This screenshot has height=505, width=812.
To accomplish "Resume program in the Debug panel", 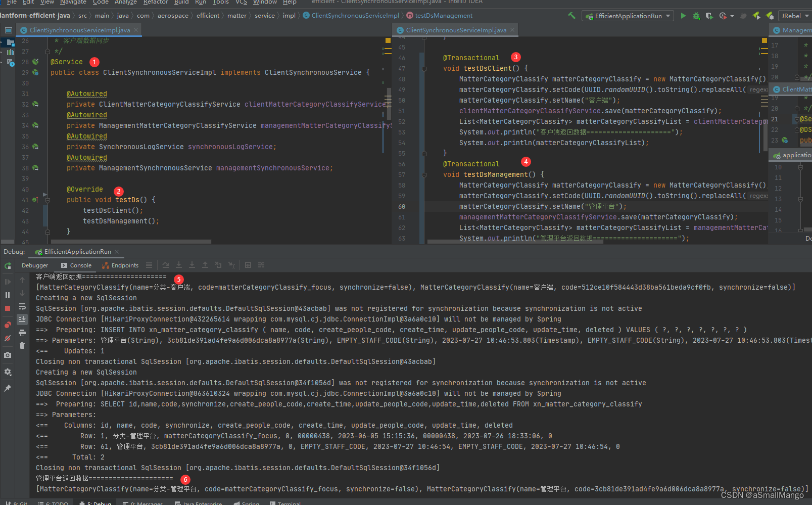I will click(x=8, y=282).
